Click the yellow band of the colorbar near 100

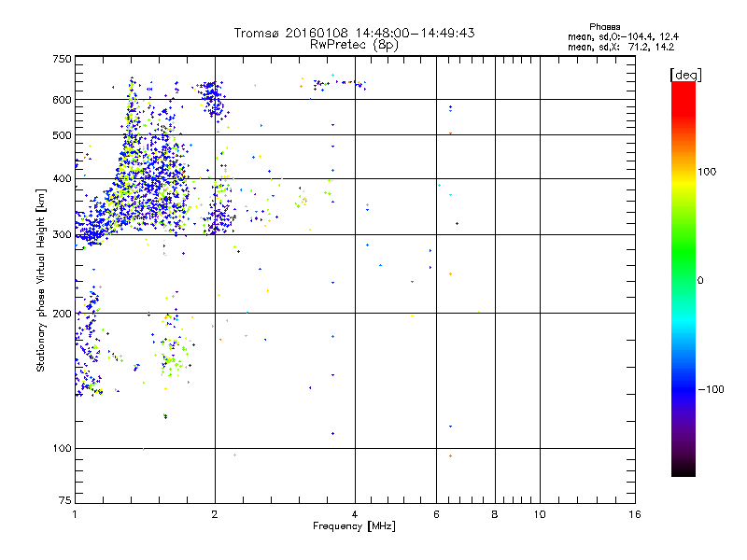(684, 181)
